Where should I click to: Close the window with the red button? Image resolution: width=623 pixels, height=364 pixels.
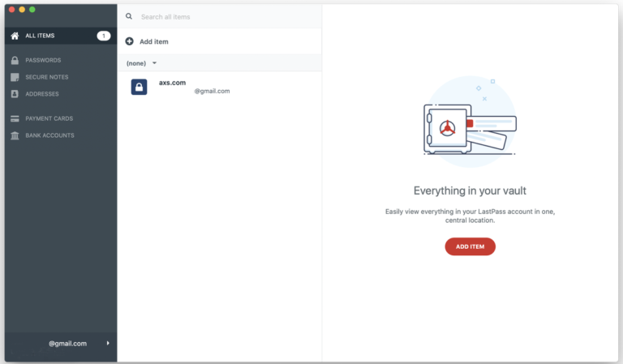coord(11,10)
